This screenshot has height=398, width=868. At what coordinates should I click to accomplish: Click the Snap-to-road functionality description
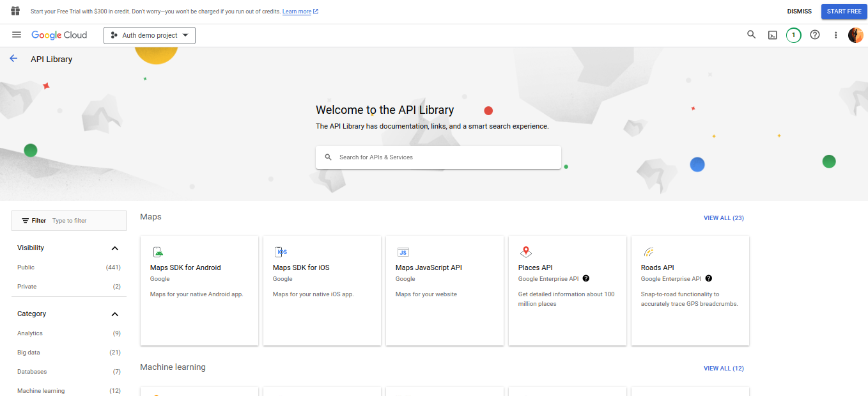tap(690, 299)
